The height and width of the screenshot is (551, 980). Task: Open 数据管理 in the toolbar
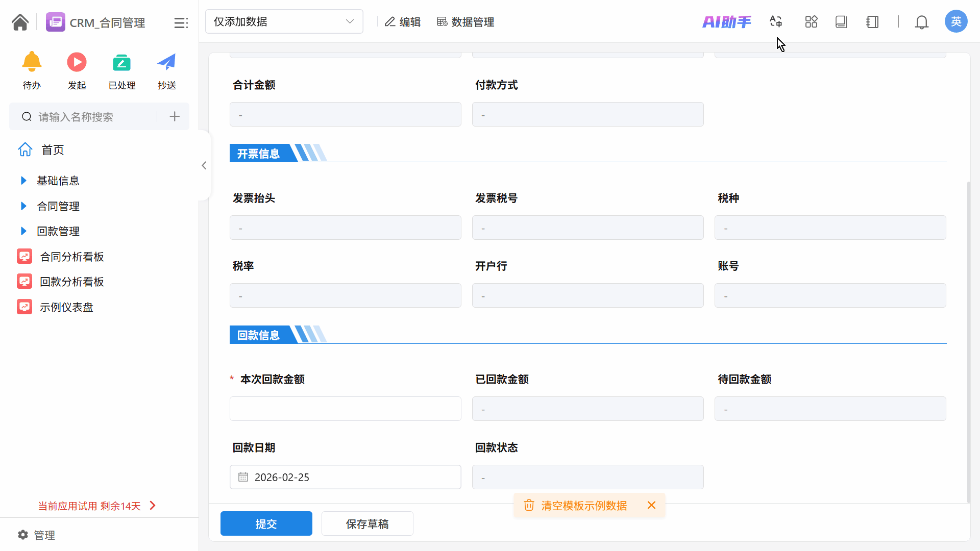click(465, 22)
